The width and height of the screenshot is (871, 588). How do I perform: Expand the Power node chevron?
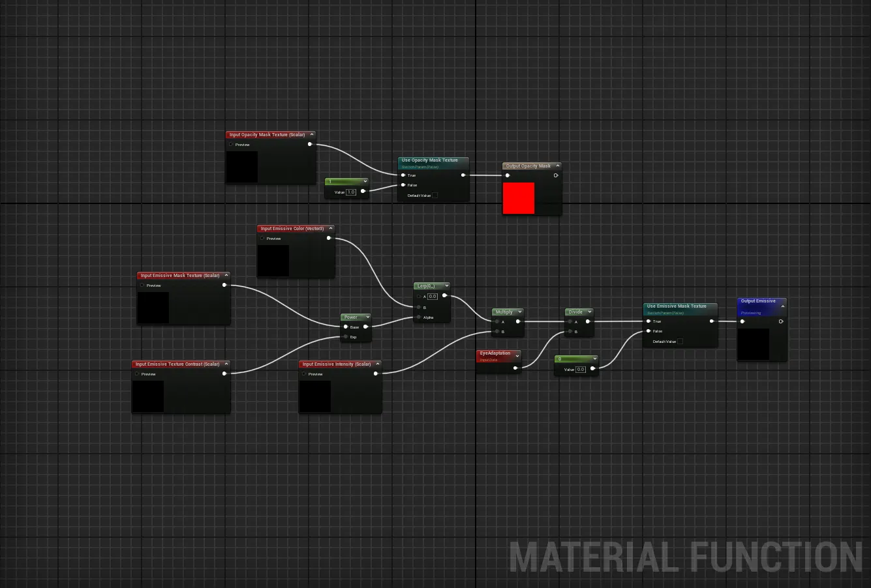(x=367, y=317)
